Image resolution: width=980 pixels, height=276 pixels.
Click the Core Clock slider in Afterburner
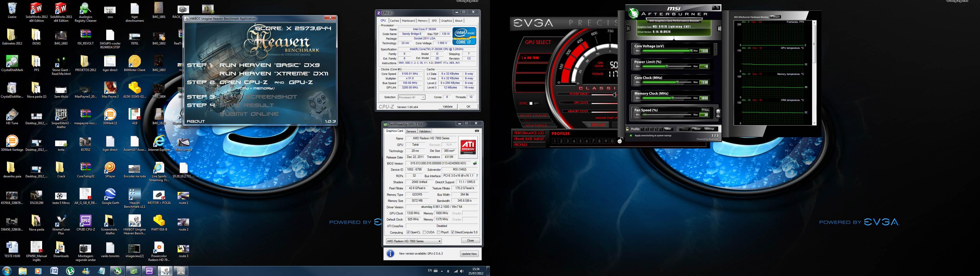point(667,82)
